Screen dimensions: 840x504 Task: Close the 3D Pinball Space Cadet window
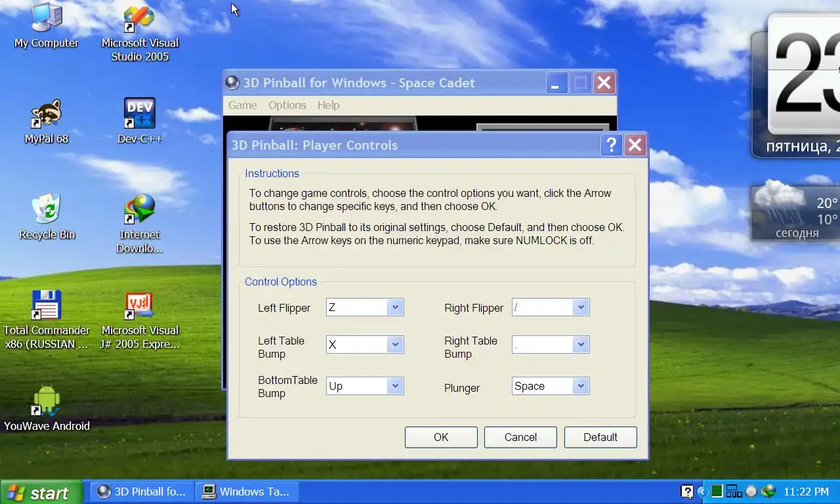click(604, 83)
